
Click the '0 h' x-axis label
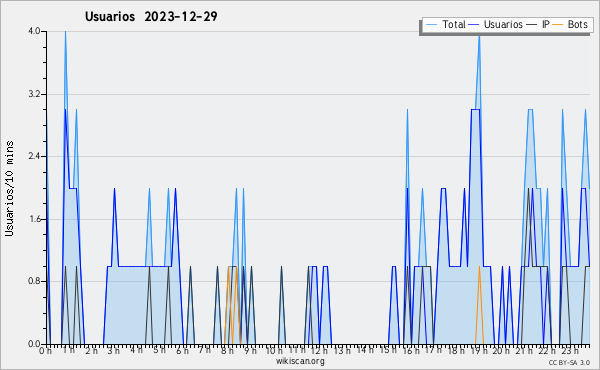pos(46,350)
